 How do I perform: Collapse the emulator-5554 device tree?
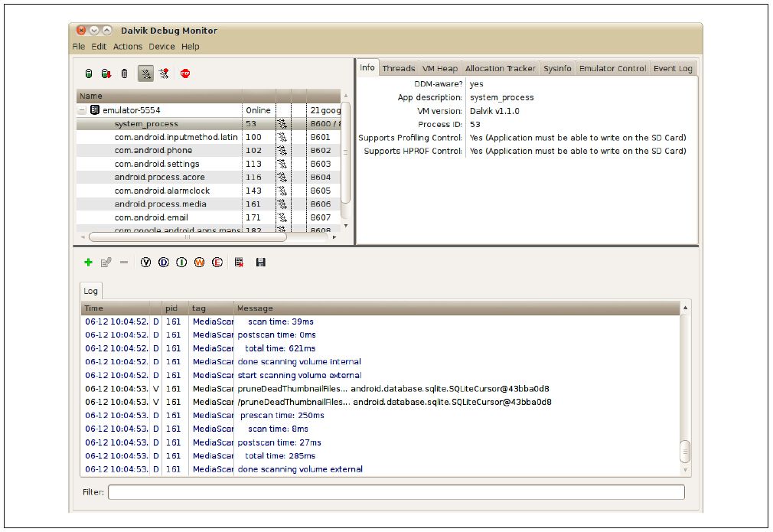[x=83, y=110]
